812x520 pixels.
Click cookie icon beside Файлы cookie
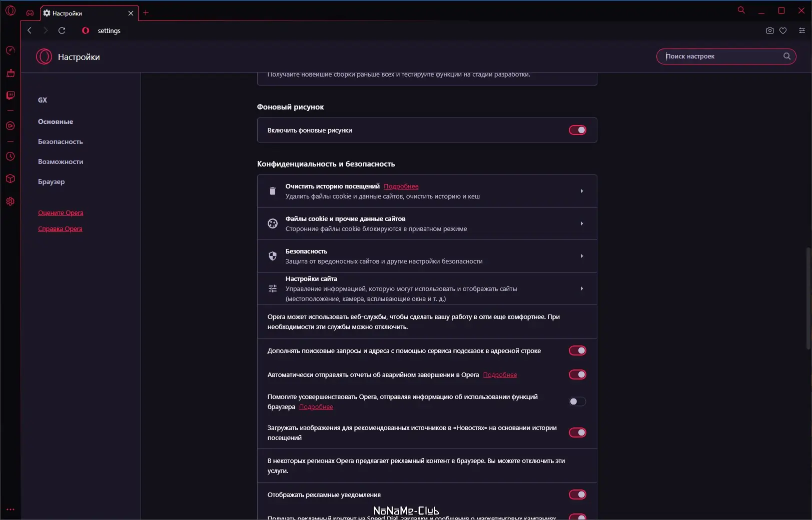273,223
